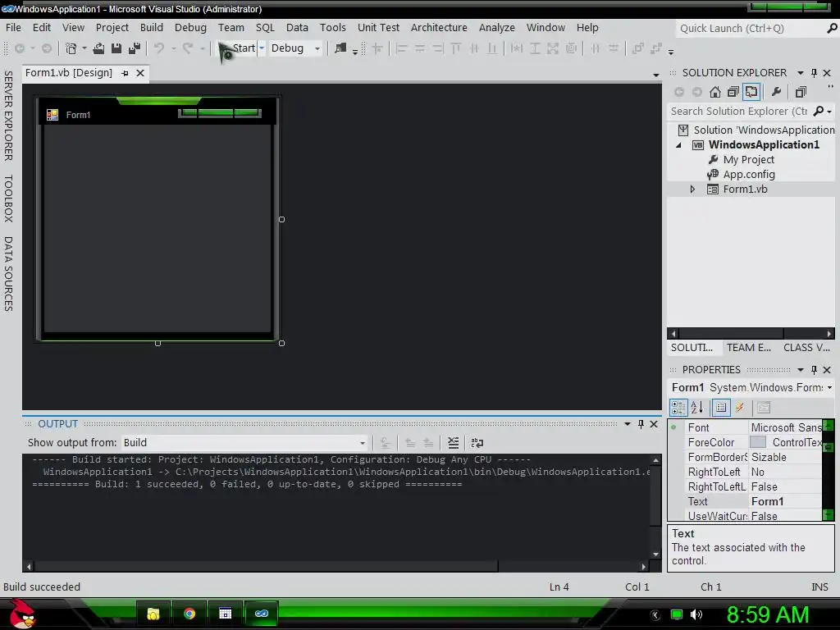This screenshot has height=630, width=840.
Task: Show Events lightning bolt in Properties panel
Action: (x=740, y=408)
